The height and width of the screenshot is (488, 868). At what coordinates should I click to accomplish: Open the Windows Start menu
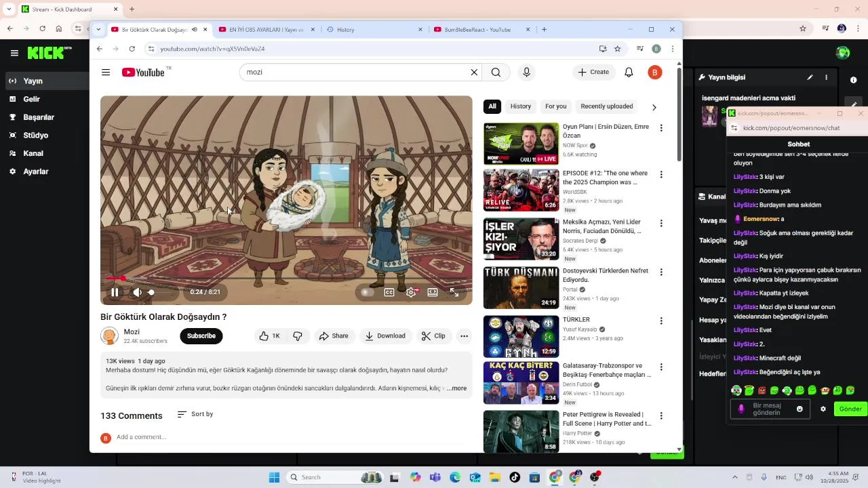tap(274, 477)
